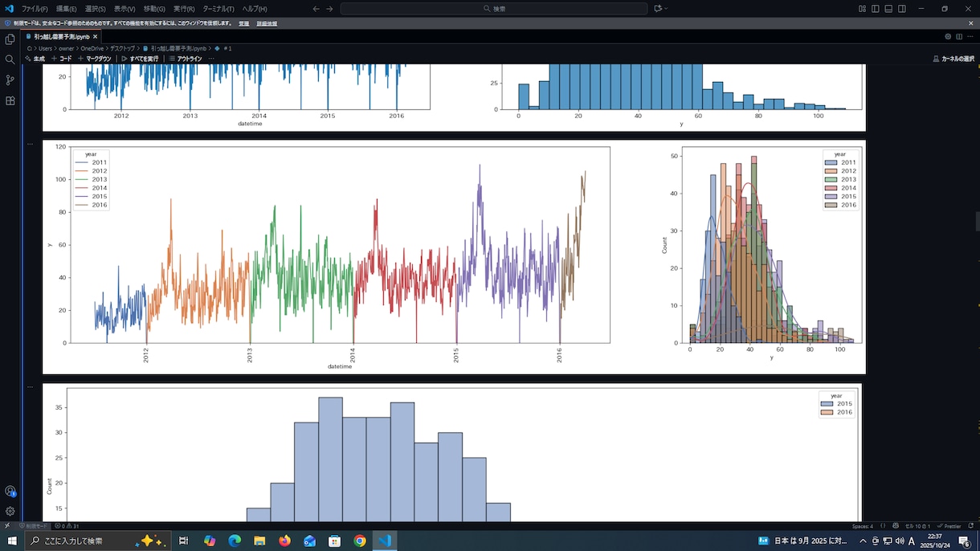Open more notebook toolbar actions ellipsis
This screenshot has width=980, height=551.
pos(211,59)
